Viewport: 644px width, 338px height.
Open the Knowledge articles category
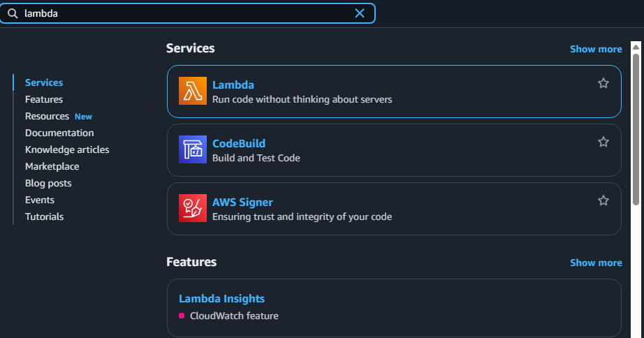[x=67, y=150]
